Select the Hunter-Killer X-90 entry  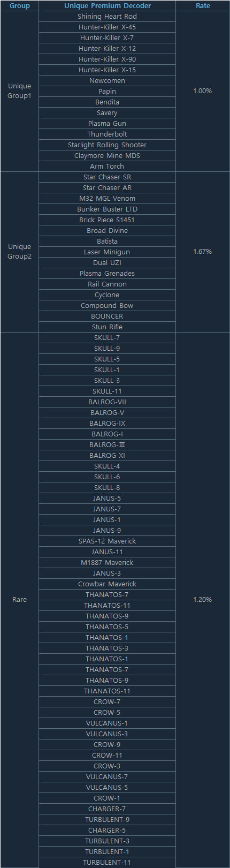coord(107,59)
